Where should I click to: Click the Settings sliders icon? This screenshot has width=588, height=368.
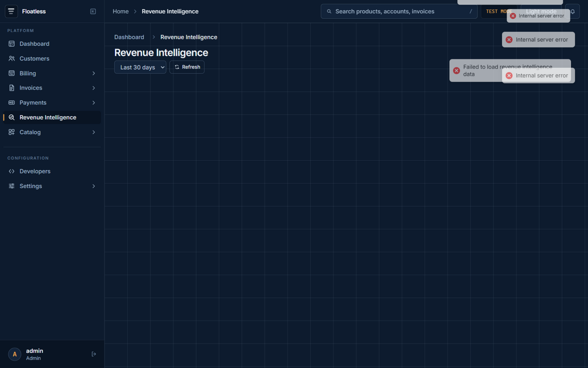pyautogui.click(x=11, y=186)
